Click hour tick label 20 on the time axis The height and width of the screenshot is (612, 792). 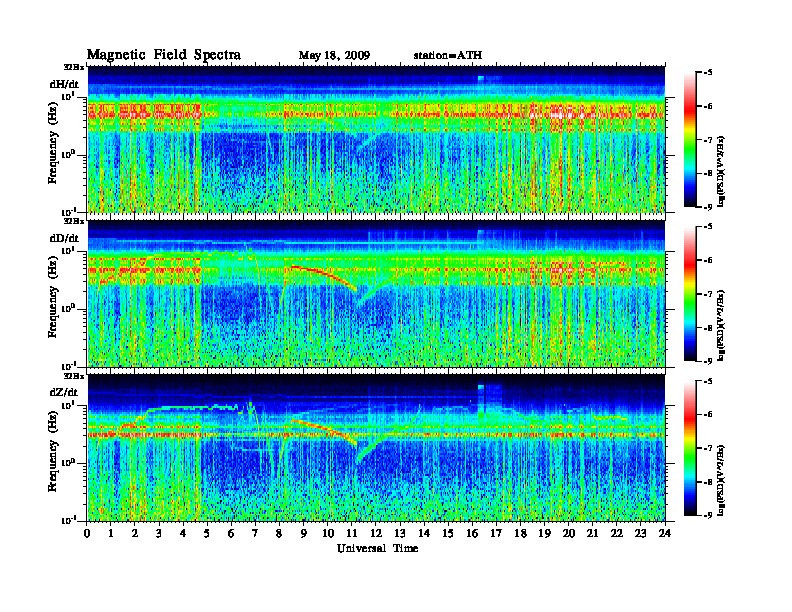point(569,533)
